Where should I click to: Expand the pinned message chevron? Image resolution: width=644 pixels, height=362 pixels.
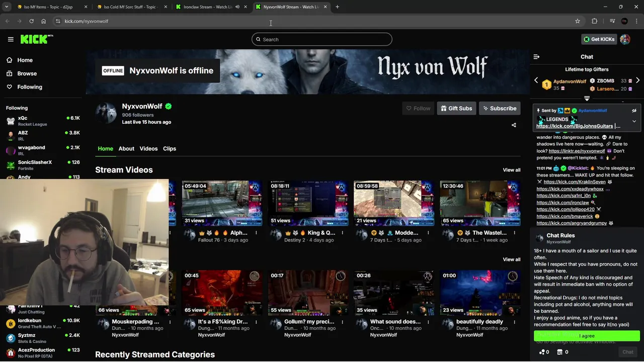click(634, 121)
